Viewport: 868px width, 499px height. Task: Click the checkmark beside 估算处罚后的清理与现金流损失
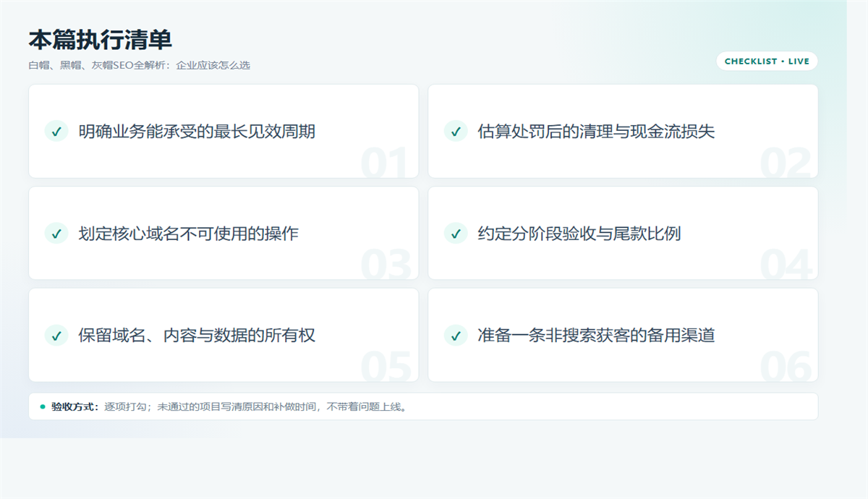pyautogui.click(x=456, y=132)
